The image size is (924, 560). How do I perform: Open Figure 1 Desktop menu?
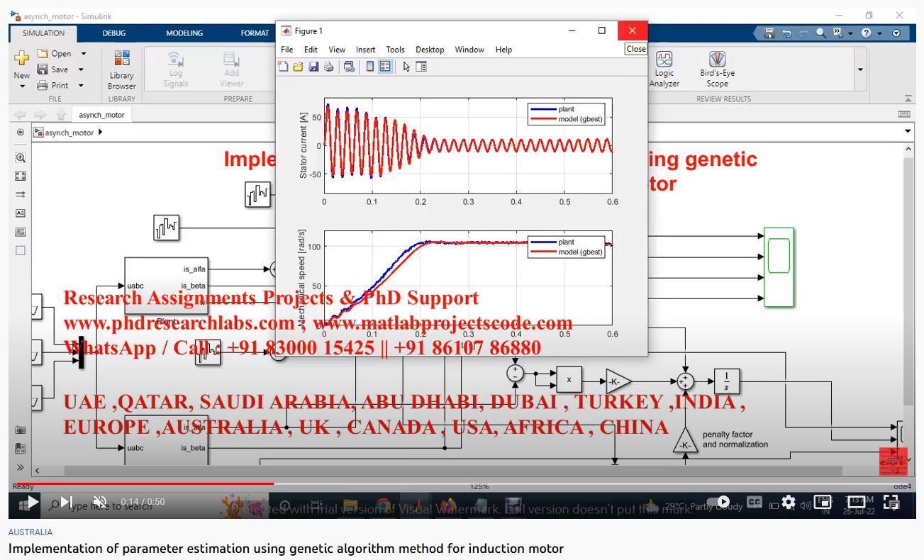point(430,50)
